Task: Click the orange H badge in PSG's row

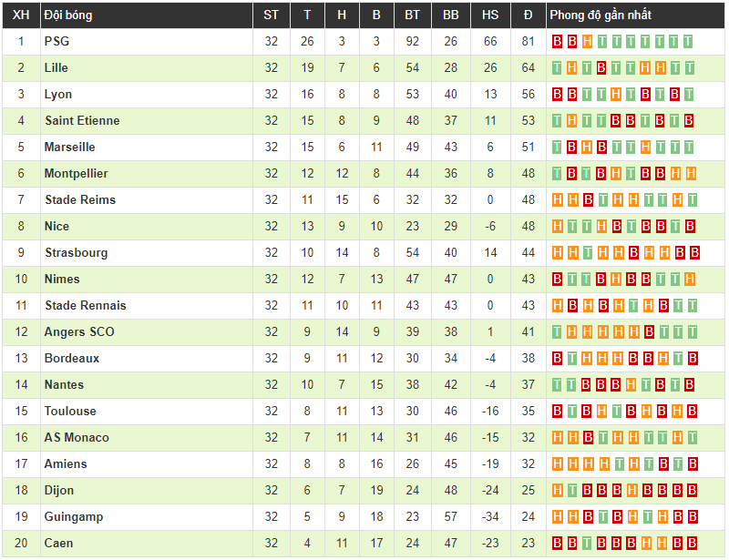Action: 587,41
